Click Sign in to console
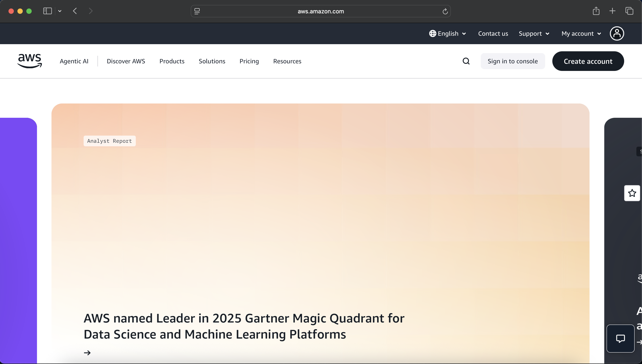The width and height of the screenshot is (642, 364). (x=512, y=61)
